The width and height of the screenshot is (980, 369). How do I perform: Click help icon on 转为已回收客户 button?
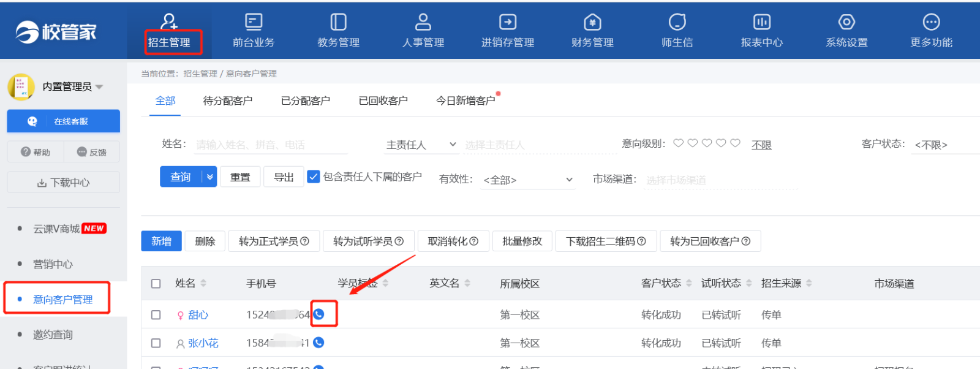pos(745,242)
